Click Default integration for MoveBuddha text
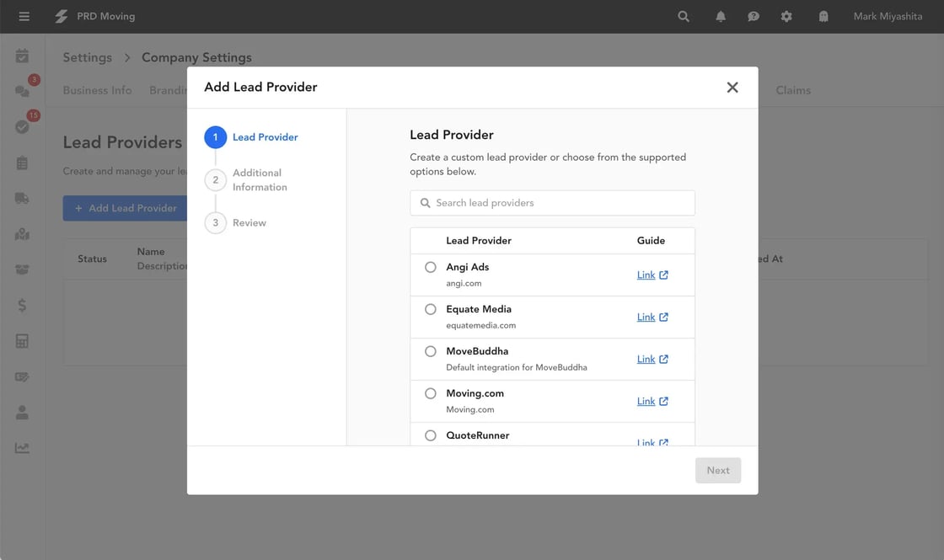Screen dimensions: 944x560 [x=517, y=367]
